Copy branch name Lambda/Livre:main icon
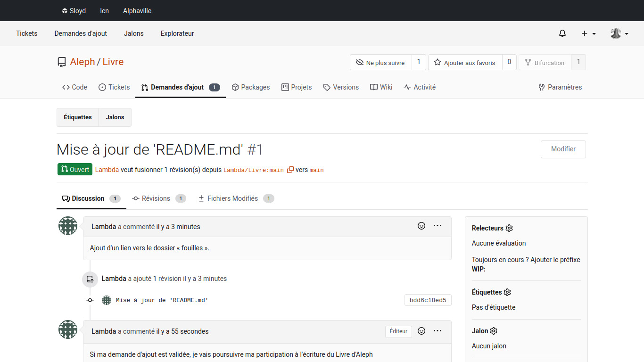 point(290,170)
